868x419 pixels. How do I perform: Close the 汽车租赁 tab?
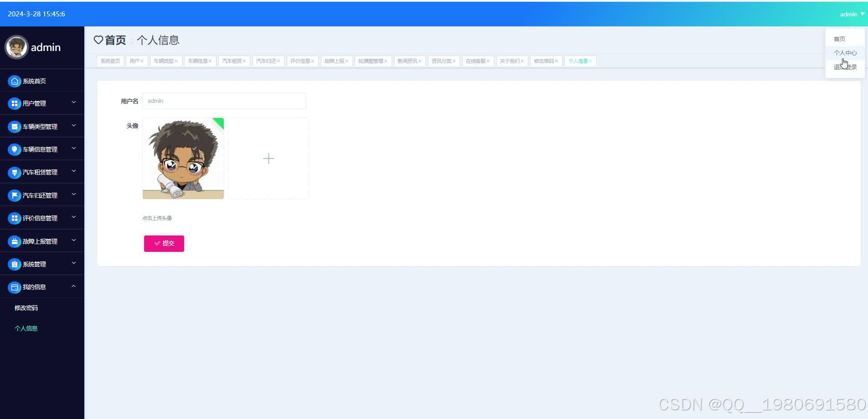[244, 61]
